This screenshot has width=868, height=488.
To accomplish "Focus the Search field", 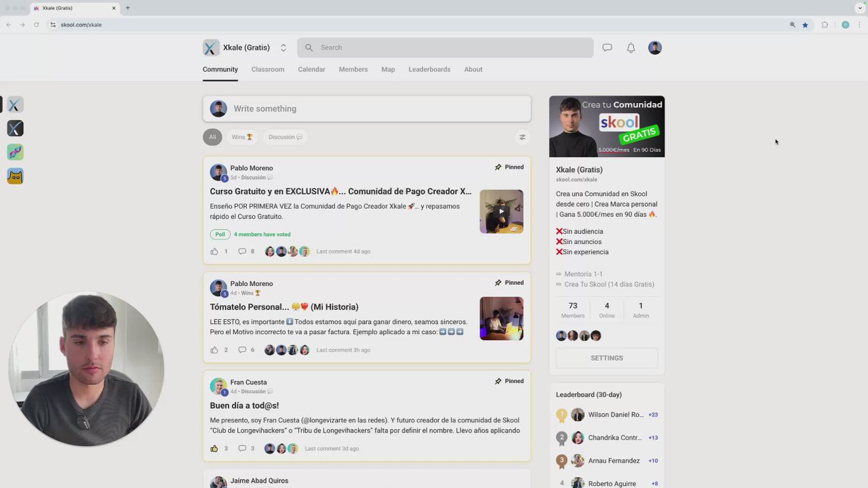I will point(445,47).
